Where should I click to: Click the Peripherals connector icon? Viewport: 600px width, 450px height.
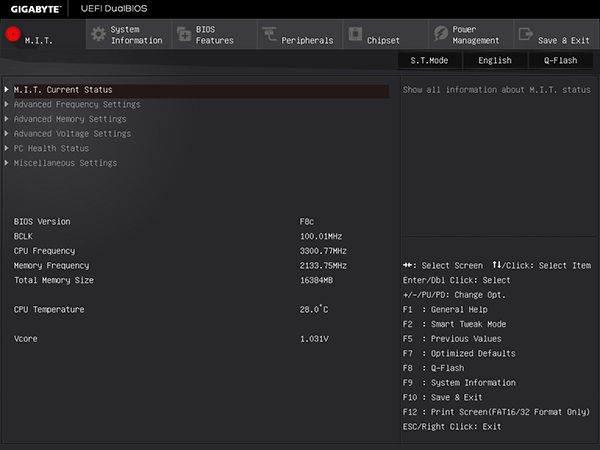[x=269, y=34]
